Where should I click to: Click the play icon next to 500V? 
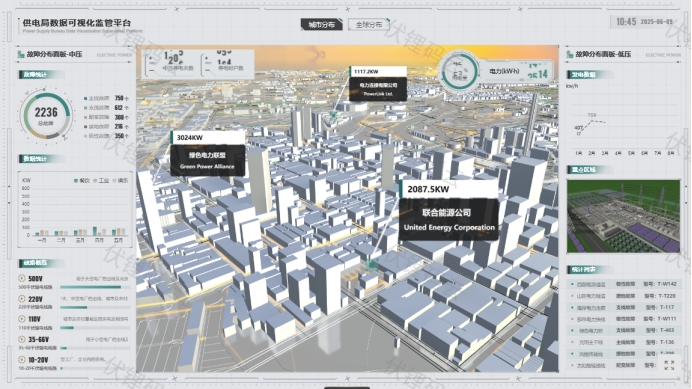click(x=22, y=278)
